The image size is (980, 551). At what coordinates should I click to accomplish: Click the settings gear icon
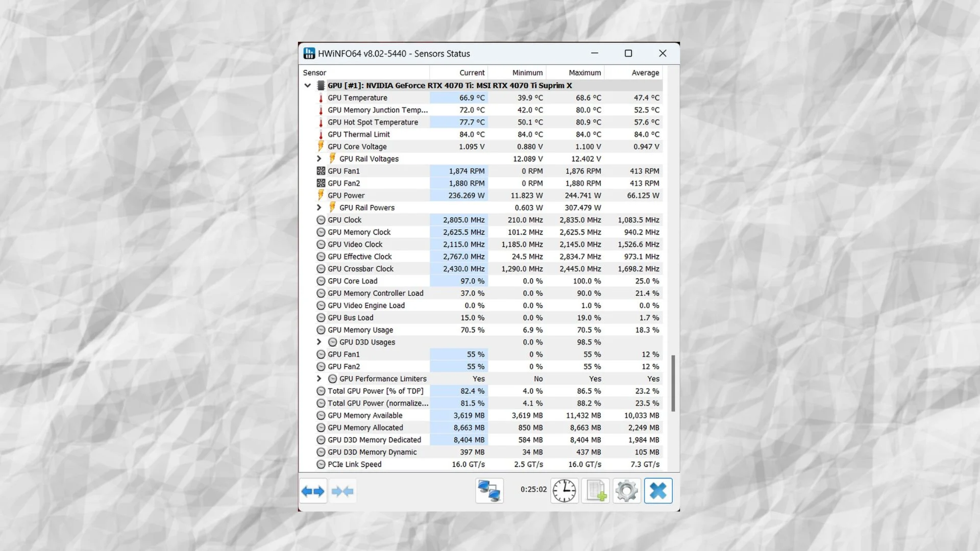[x=626, y=490]
